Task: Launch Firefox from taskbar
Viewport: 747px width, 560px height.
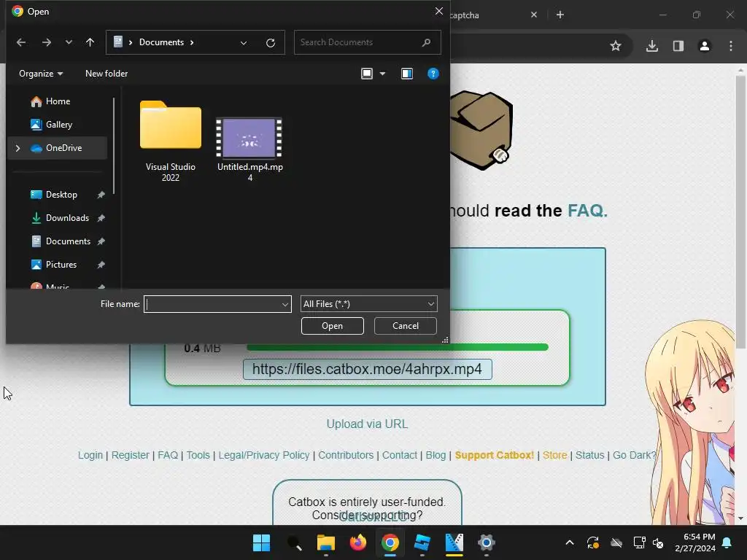Action: [357, 542]
